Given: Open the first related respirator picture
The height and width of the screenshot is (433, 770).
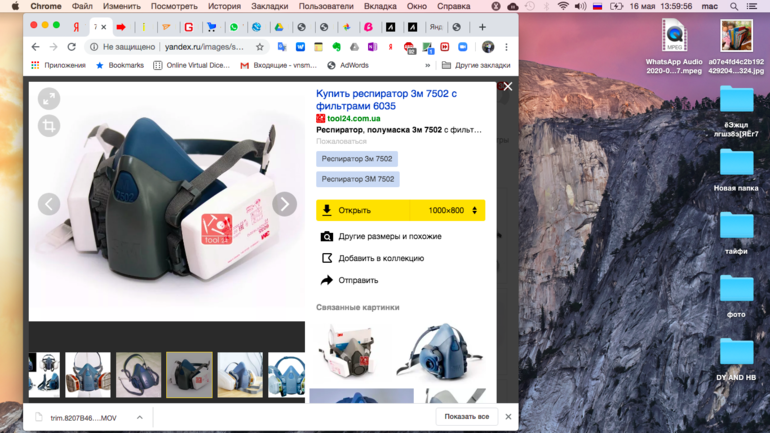Looking at the screenshot, I should (x=348, y=351).
